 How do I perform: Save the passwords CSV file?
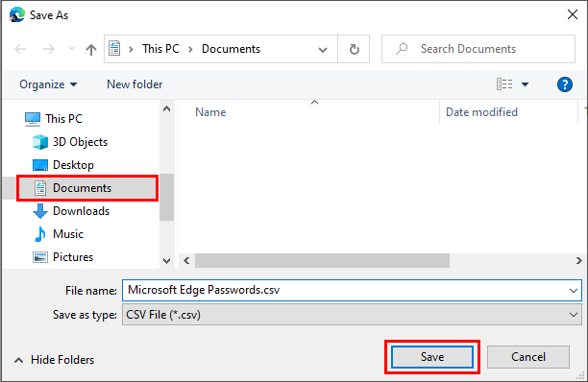(432, 357)
